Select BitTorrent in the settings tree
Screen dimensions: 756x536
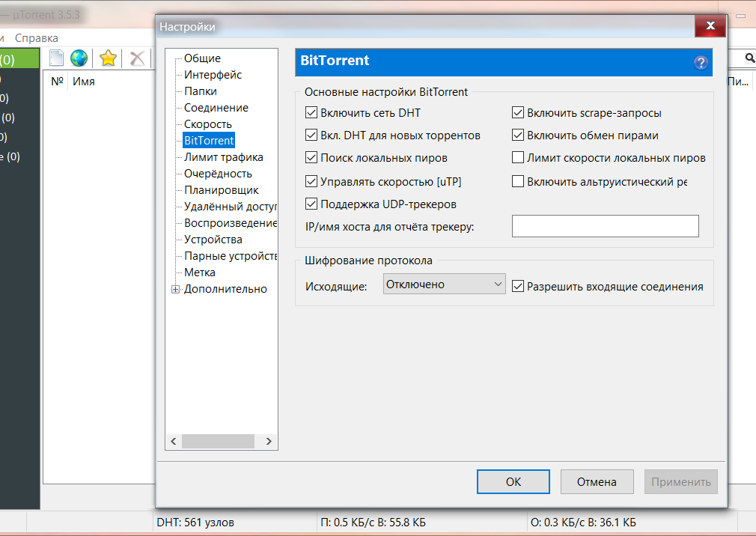click(209, 141)
